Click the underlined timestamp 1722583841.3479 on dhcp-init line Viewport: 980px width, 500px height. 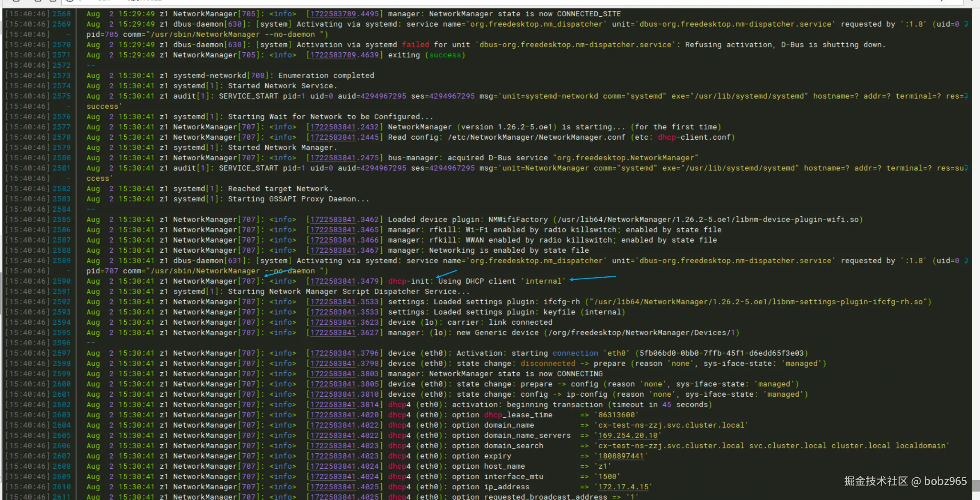tap(344, 281)
